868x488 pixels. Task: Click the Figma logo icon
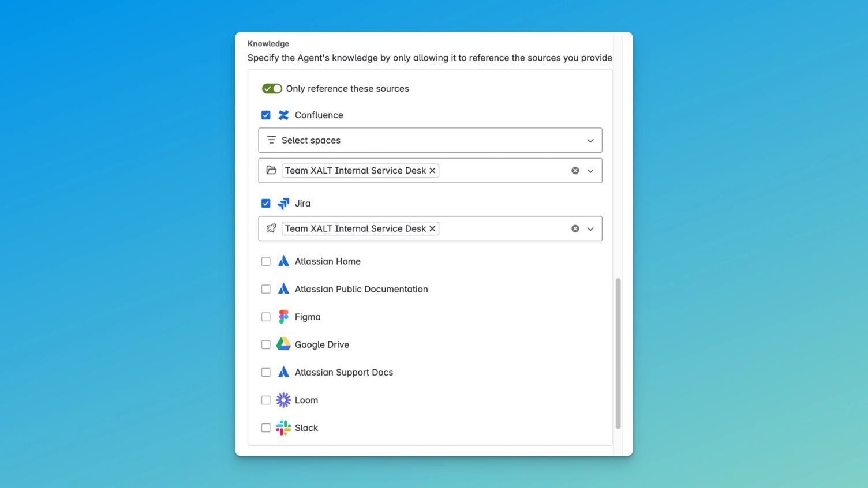click(283, 317)
